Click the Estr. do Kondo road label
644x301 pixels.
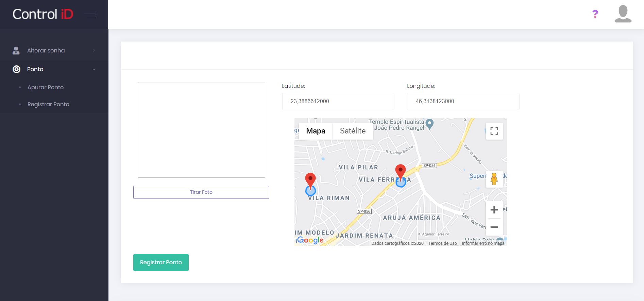pyautogui.click(x=473, y=154)
